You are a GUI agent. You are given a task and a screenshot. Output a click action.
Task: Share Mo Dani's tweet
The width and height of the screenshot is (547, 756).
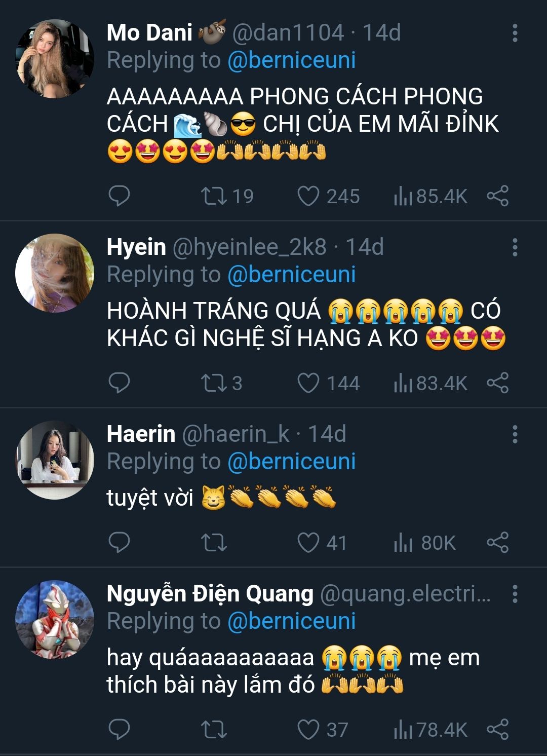coord(497,196)
